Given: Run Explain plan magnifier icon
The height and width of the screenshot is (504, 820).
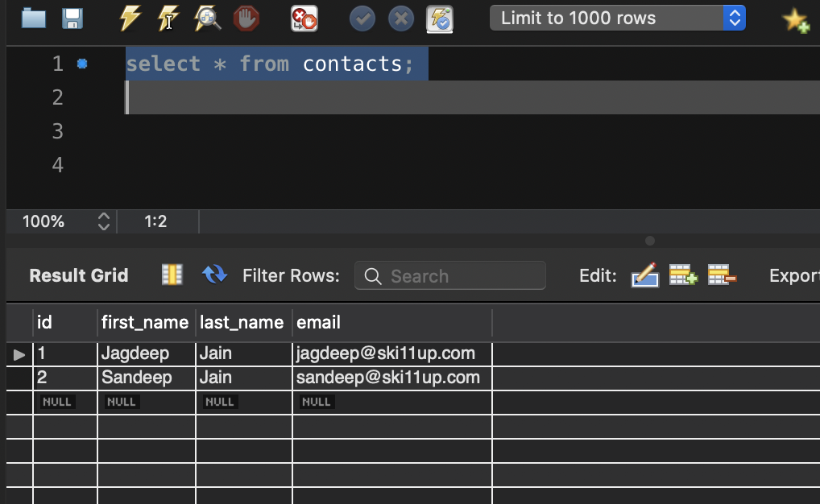Looking at the screenshot, I should [x=208, y=18].
